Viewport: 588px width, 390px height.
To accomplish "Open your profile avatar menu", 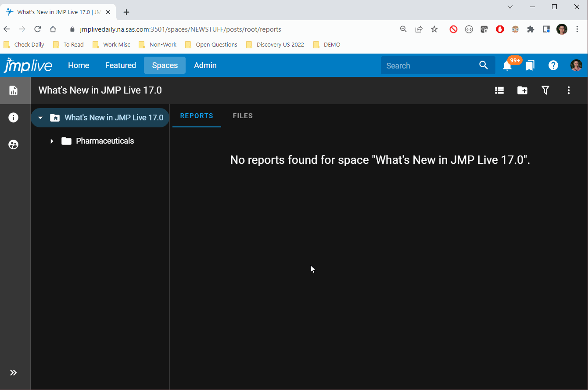I will 576,65.
